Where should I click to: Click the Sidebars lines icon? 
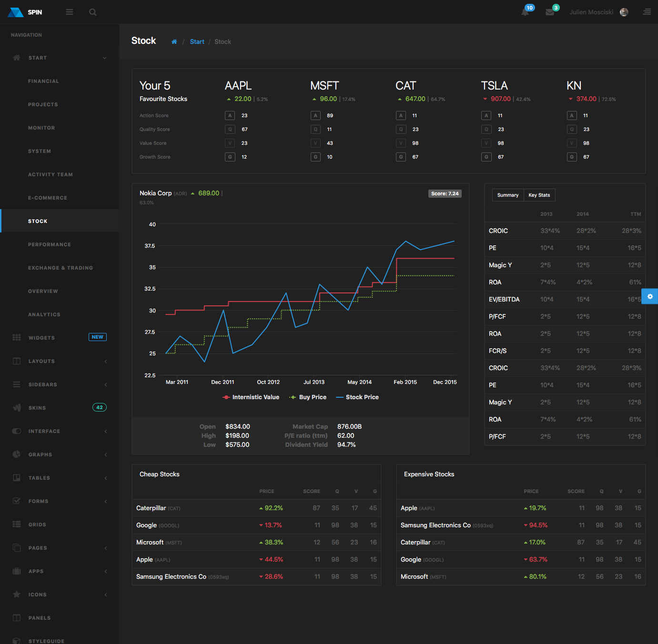17,384
